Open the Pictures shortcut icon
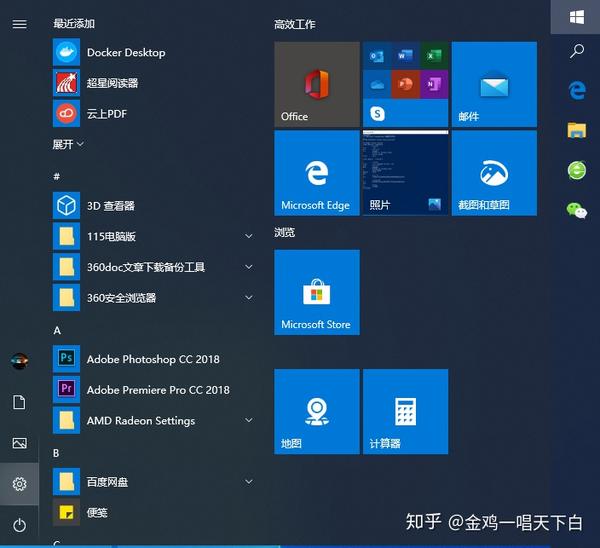The height and width of the screenshot is (548, 600). tap(20, 443)
